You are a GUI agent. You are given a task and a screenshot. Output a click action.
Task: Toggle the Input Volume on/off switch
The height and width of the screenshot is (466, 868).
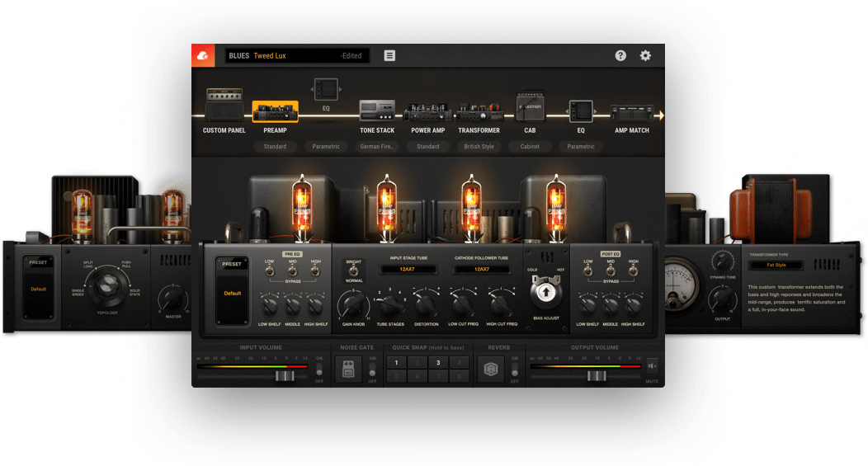click(x=318, y=370)
